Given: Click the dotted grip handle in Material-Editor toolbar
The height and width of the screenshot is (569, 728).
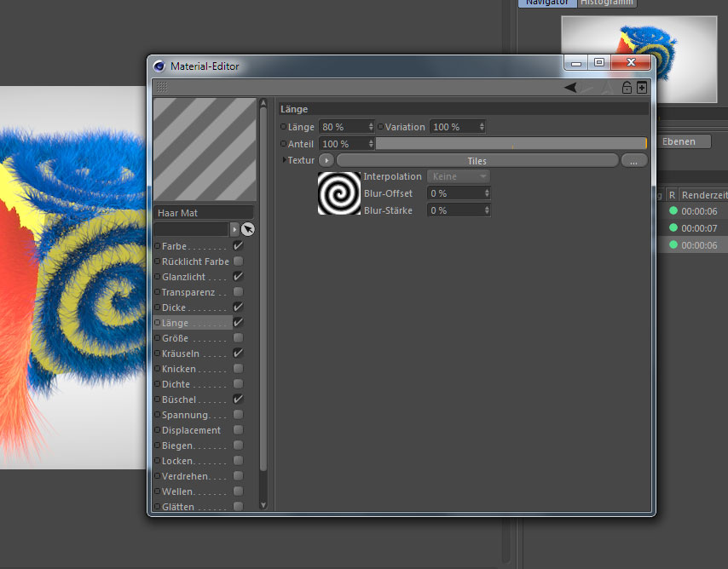Looking at the screenshot, I should click(162, 87).
